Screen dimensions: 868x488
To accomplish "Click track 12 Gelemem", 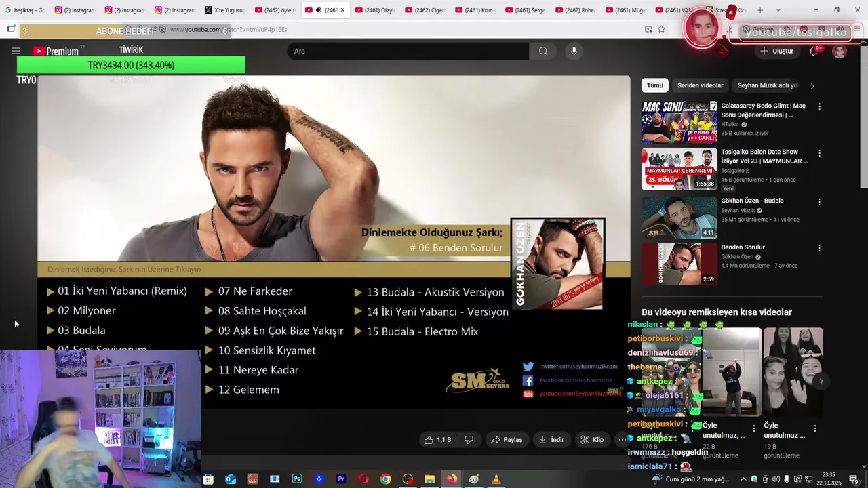I will pyautogui.click(x=242, y=390).
